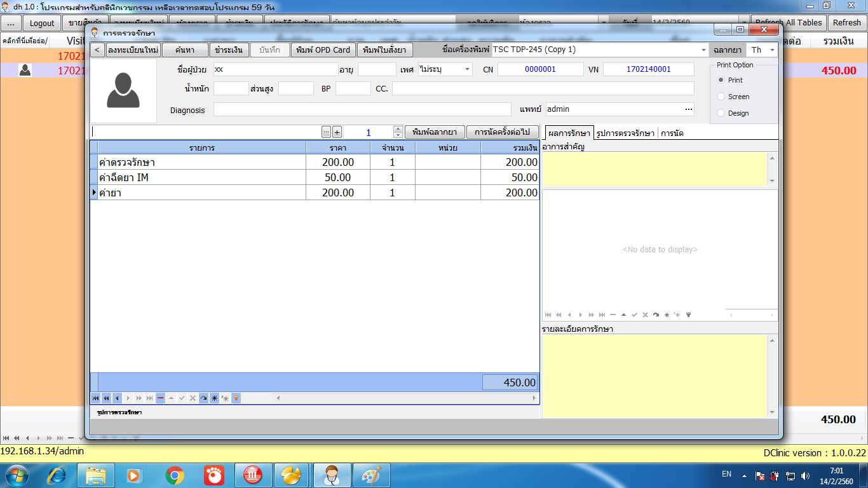Click the CN value 0000001
The height and width of the screenshot is (488, 868).
coord(540,69)
